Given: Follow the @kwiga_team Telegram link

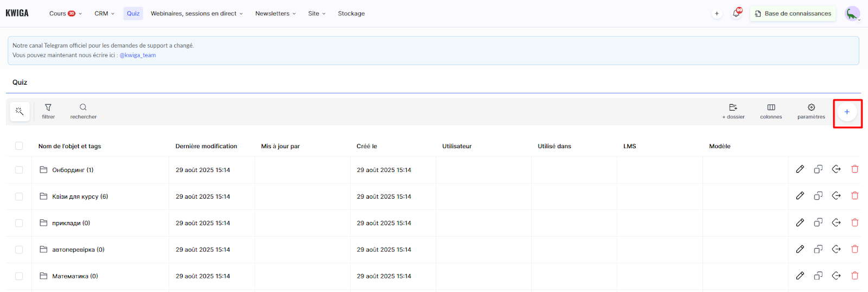Looking at the screenshot, I should pyautogui.click(x=138, y=55).
